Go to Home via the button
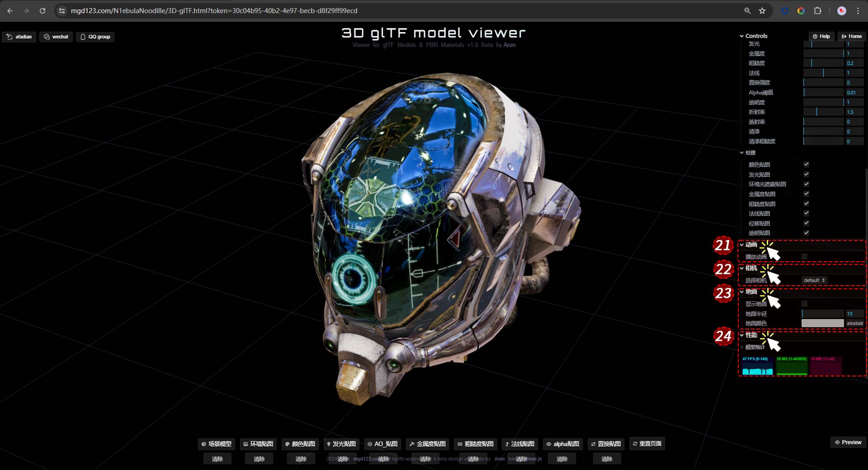Viewport: 868px width, 470px height. [x=851, y=36]
